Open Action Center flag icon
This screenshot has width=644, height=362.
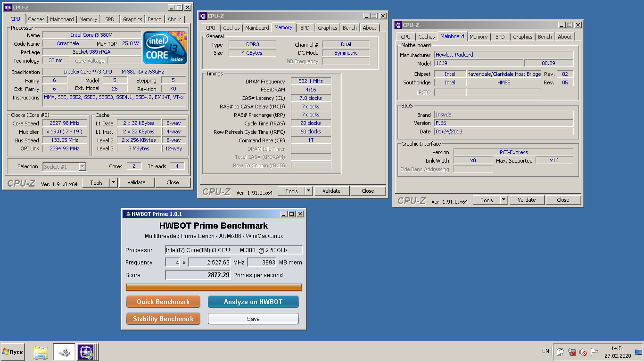[x=594, y=352]
